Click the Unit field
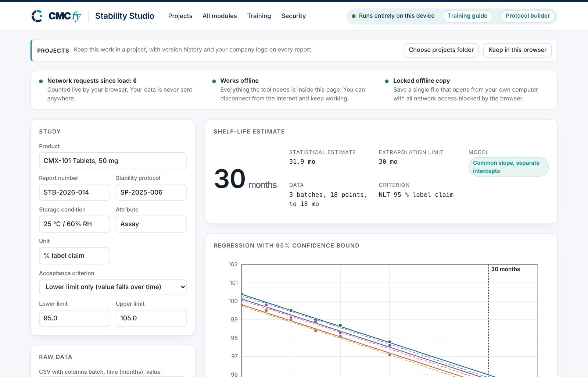Image resolution: width=588 pixels, height=377 pixels. click(75, 256)
